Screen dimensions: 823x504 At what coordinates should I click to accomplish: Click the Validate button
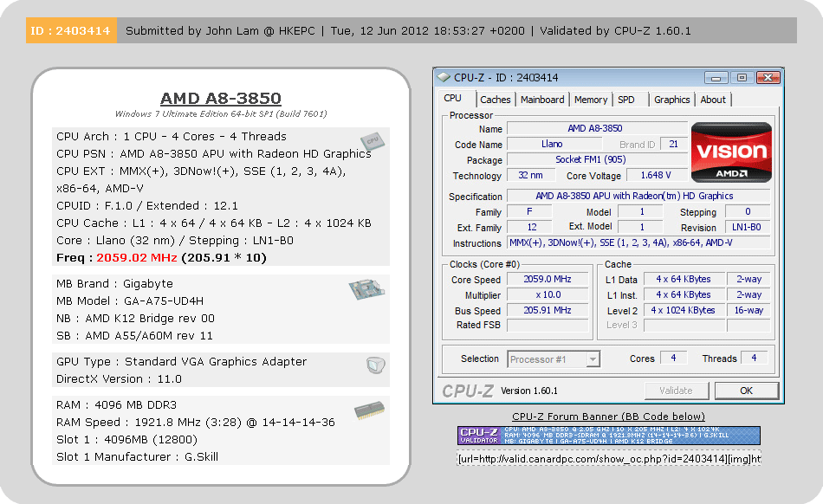click(676, 391)
